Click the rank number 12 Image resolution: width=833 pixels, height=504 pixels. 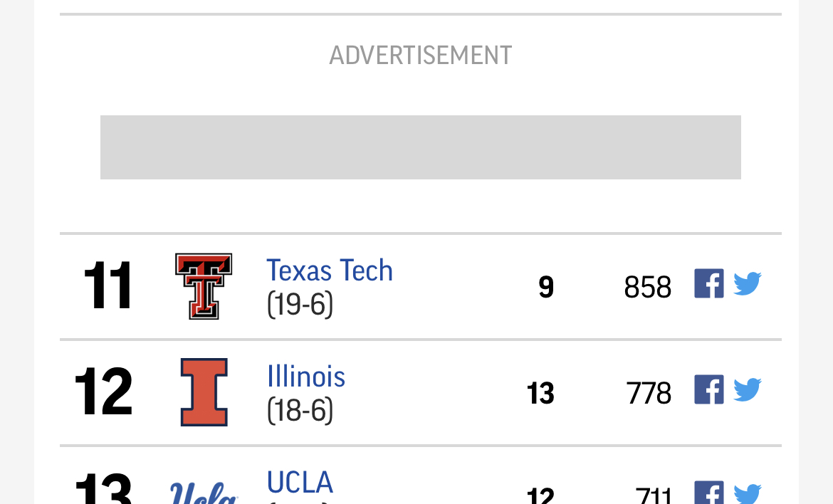pos(103,392)
